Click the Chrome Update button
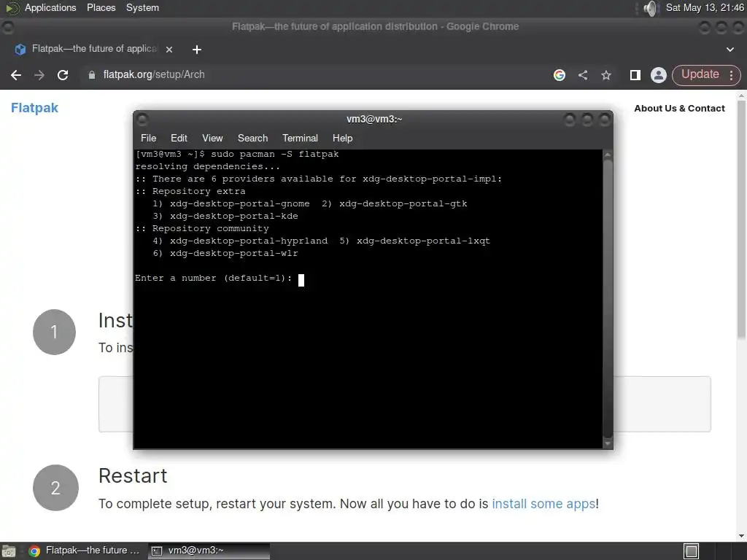Viewport: 747px width, 560px height. click(x=700, y=74)
